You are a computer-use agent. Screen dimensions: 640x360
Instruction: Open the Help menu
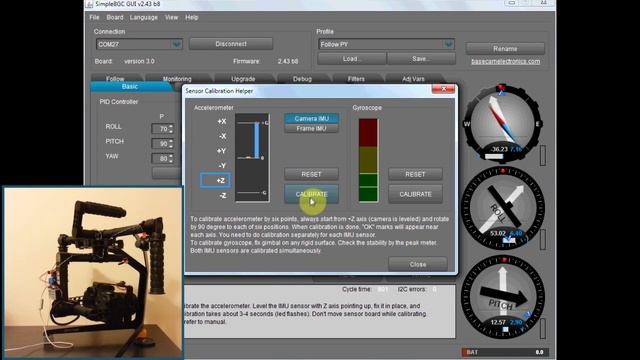[x=191, y=18]
